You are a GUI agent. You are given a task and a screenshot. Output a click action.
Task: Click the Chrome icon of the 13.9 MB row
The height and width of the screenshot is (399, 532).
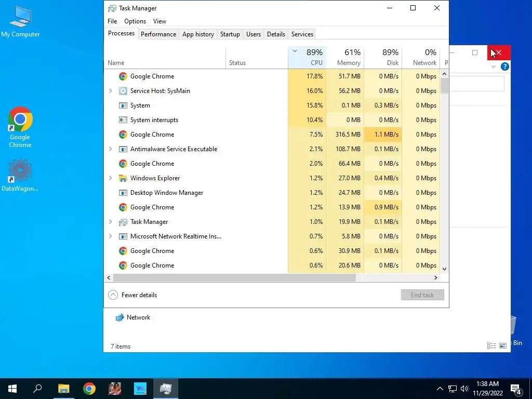[123, 207]
